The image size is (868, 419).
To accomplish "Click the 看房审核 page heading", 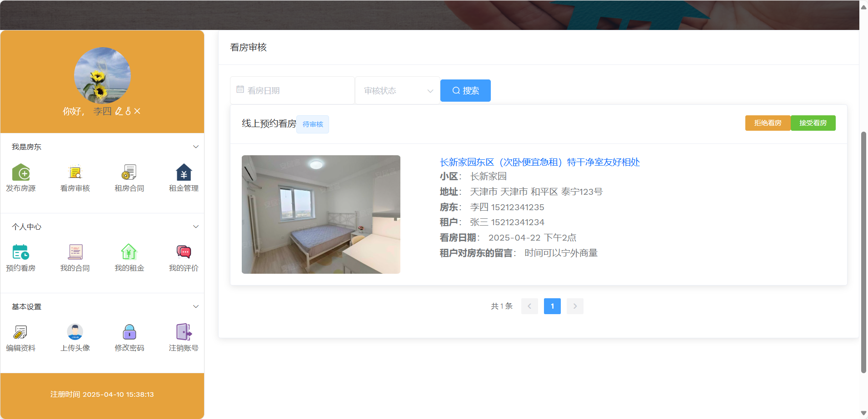I will click(x=248, y=47).
